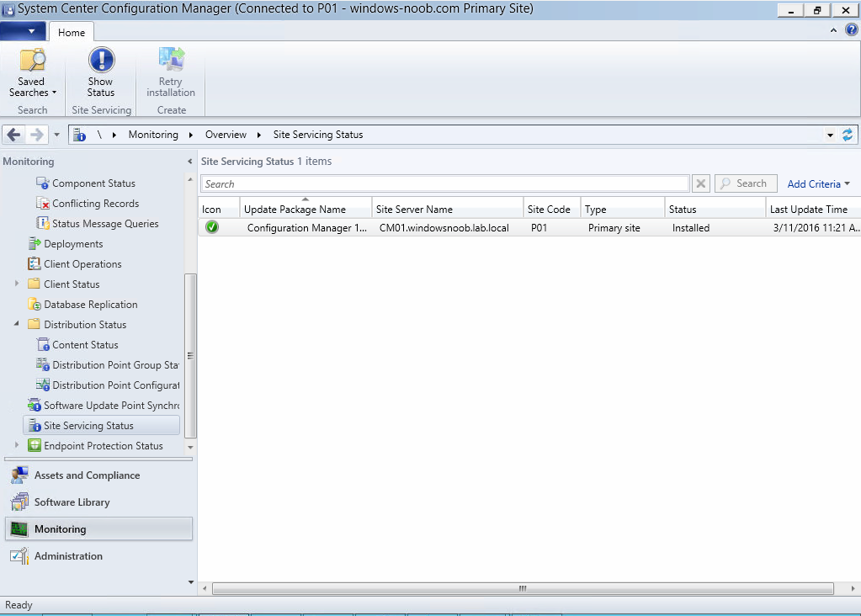Click into the Search text field
861x616 pixels.
[x=444, y=184]
